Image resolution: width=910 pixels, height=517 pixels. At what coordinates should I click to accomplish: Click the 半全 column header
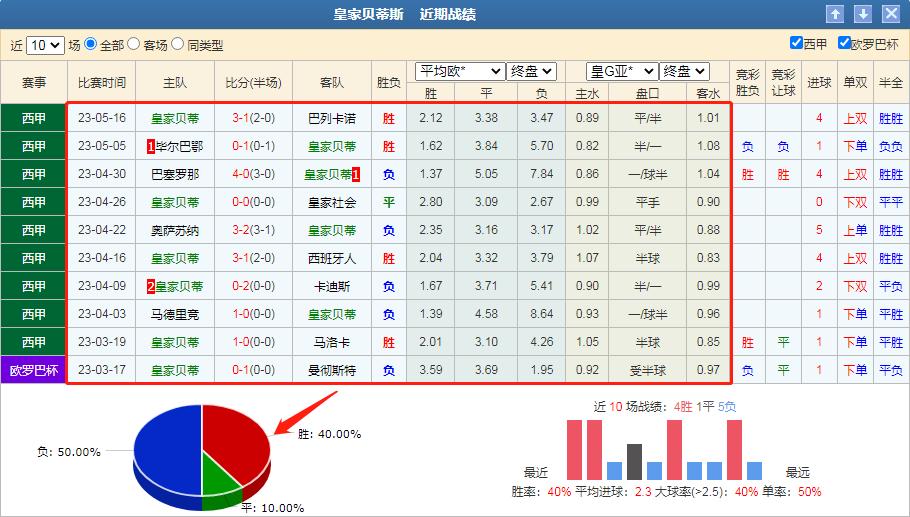point(891,83)
